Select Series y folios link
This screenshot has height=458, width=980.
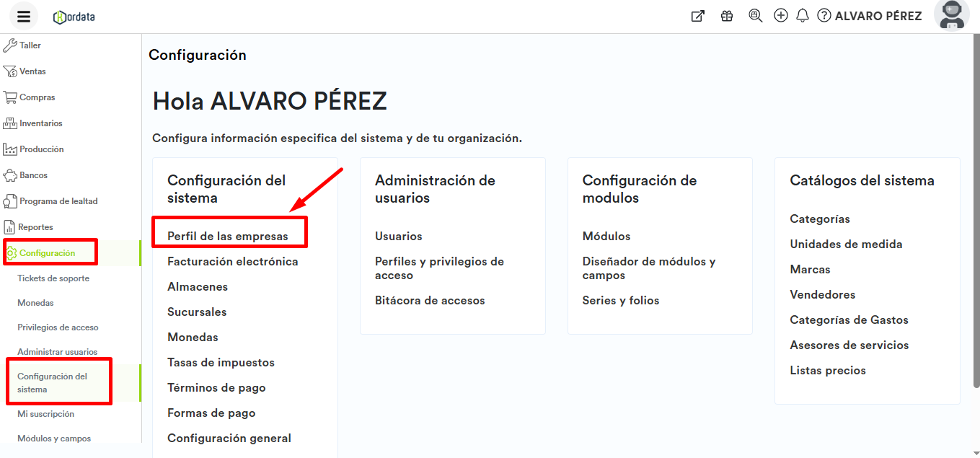pyautogui.click(x=620, y=301)
